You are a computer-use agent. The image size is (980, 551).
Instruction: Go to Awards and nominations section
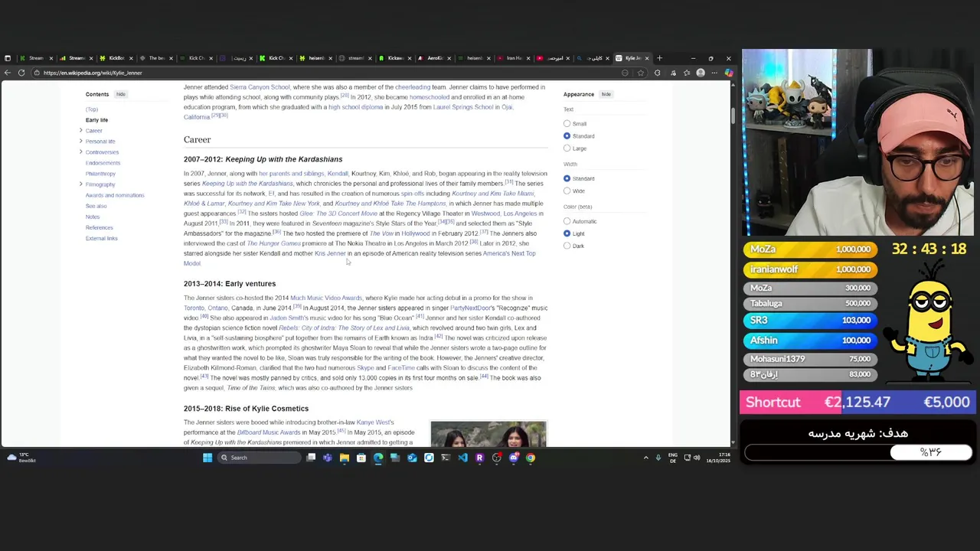pos(115,195)
